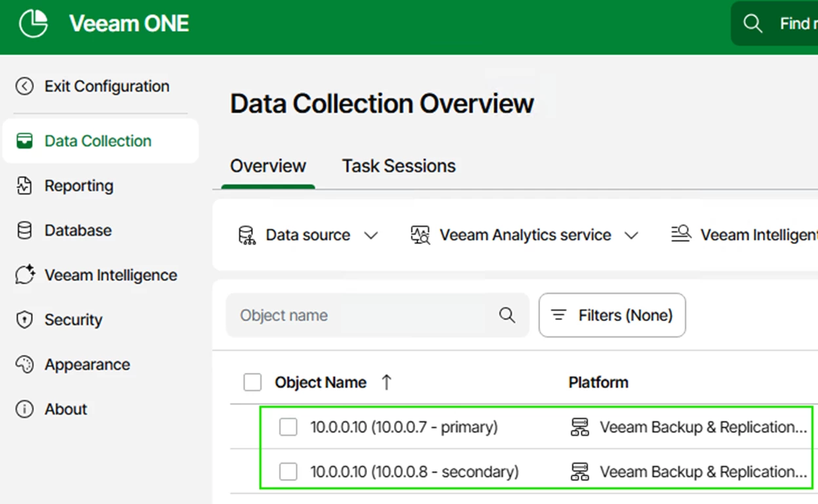Viewport: 818px width, 504px height.
Task: Click the Veeam Intelligence sidebar icon
Action: click(x=24, y=275)
